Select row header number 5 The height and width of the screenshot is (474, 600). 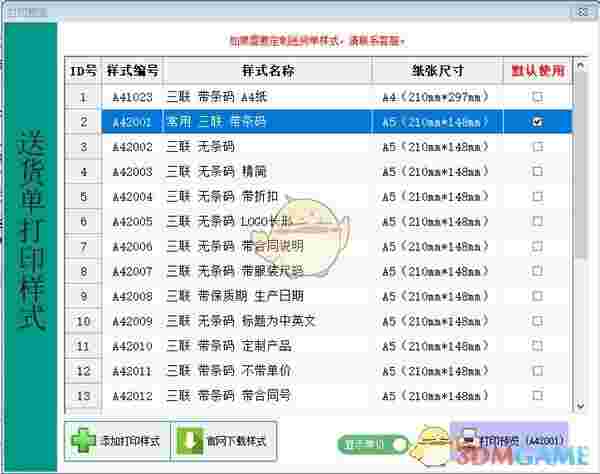(x=83, y=196)
